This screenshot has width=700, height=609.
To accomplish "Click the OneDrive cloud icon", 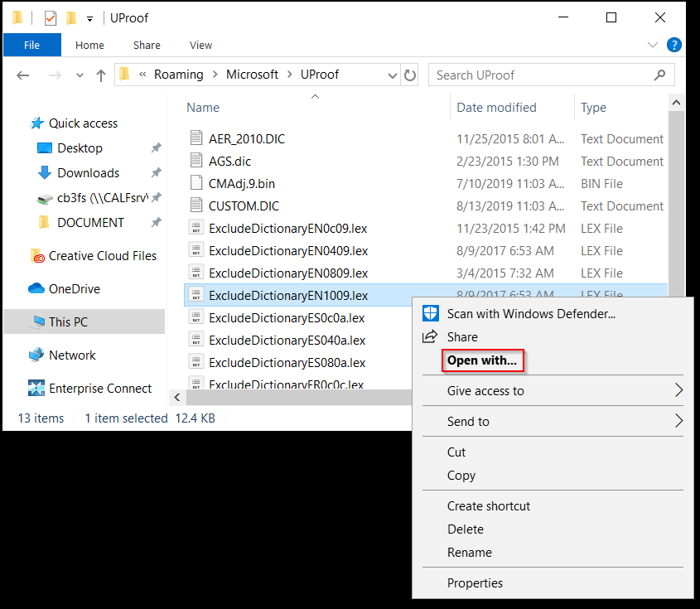I will tap(36, 288).
